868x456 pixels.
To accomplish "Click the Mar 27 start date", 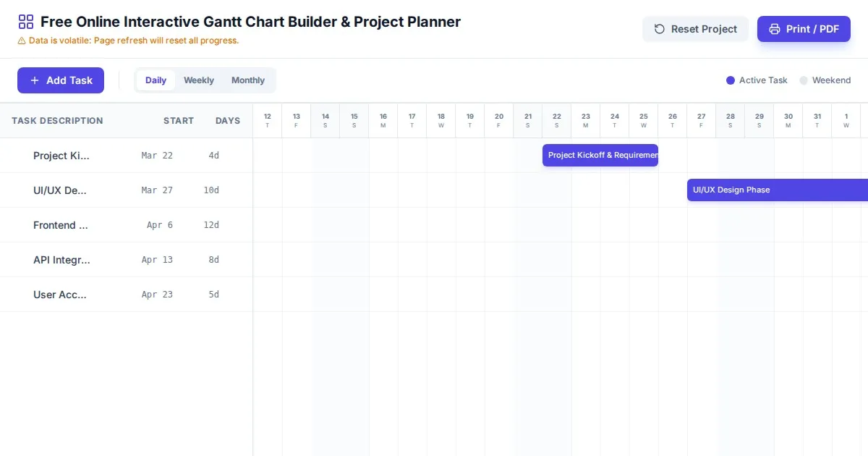I will pyautogui.click(x=157, y=190).
